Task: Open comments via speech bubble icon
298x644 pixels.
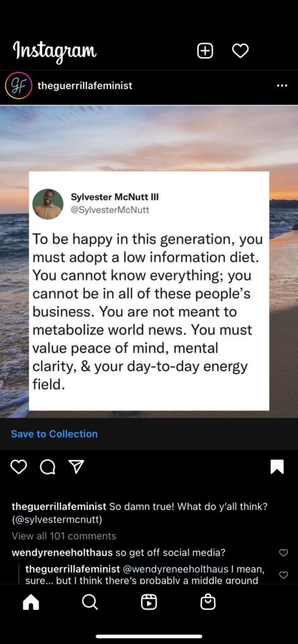Action: coord(47,467)
